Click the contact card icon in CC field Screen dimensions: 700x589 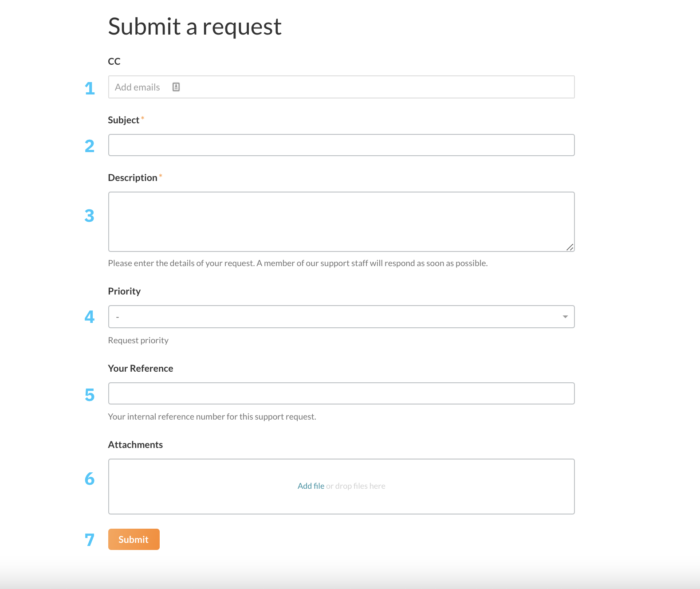[176, 87]
